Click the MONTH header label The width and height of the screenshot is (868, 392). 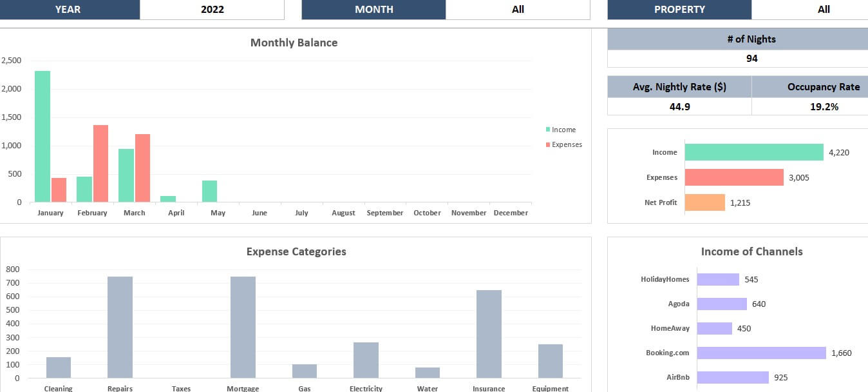[373, 10]
